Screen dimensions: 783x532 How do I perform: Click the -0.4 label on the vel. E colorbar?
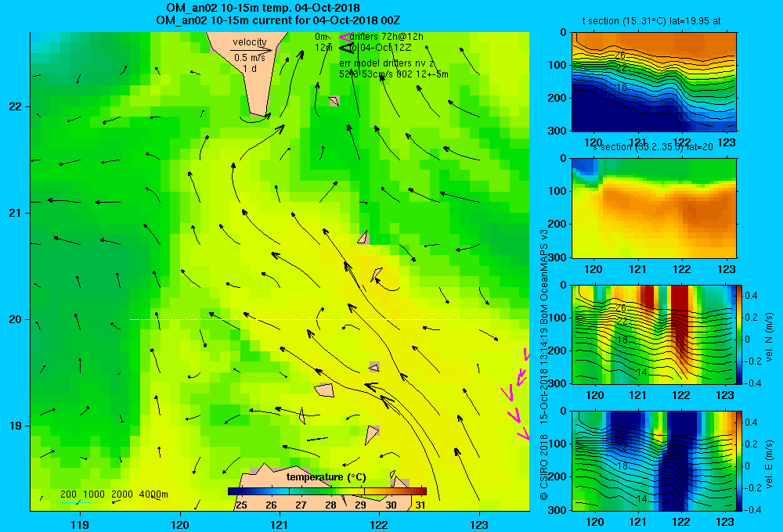752,510
